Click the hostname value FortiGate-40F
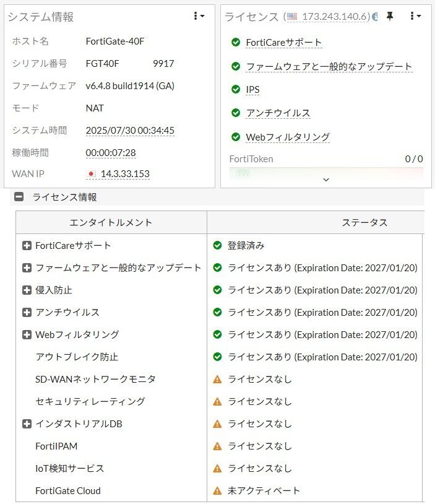Screen dimensions: 435x504 [x=114, y=41]
